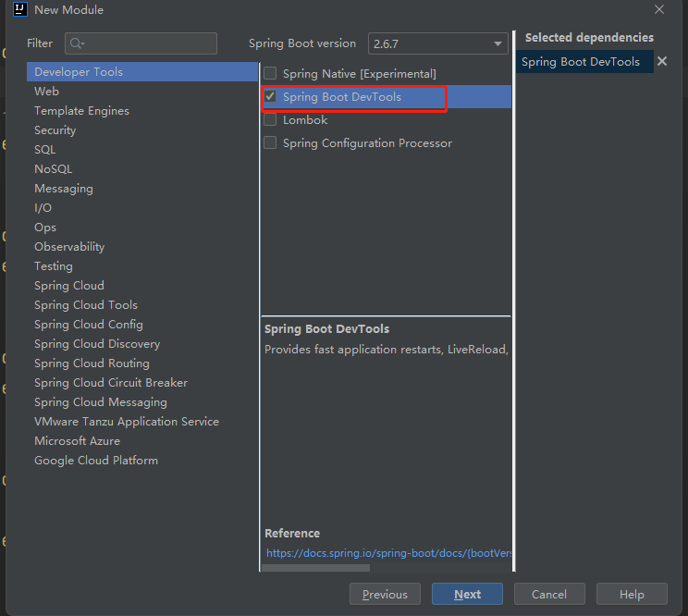Select the Observability category
The width and height of the screenshot is (688, 616).
coord(142,247)
